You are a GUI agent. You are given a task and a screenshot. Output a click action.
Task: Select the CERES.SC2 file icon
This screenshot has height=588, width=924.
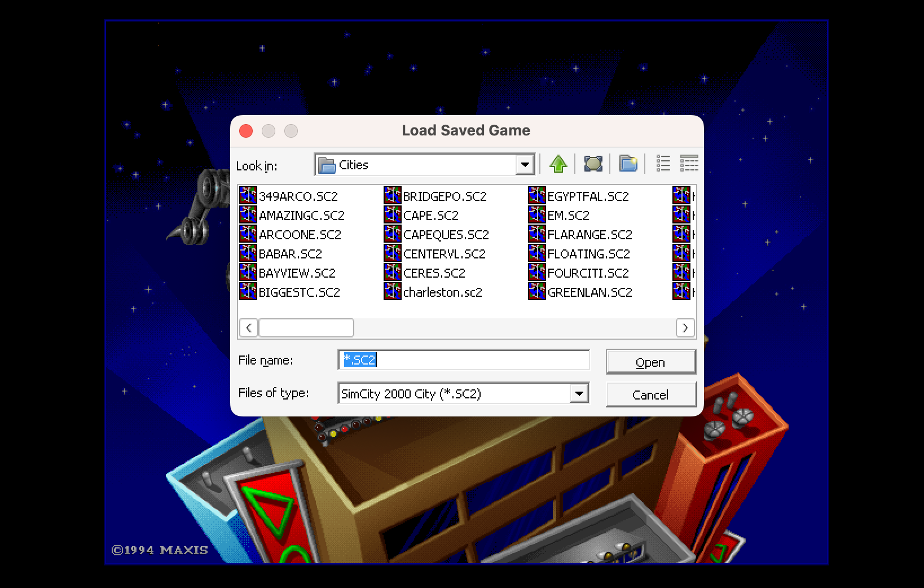point(393,273)
